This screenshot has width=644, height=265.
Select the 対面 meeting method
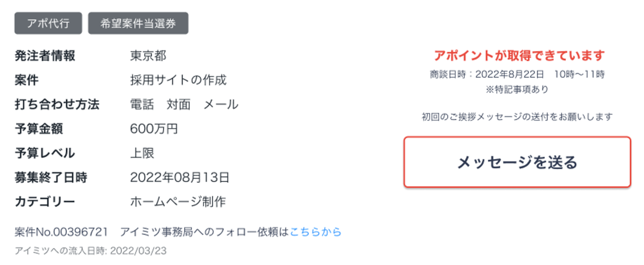178,104
